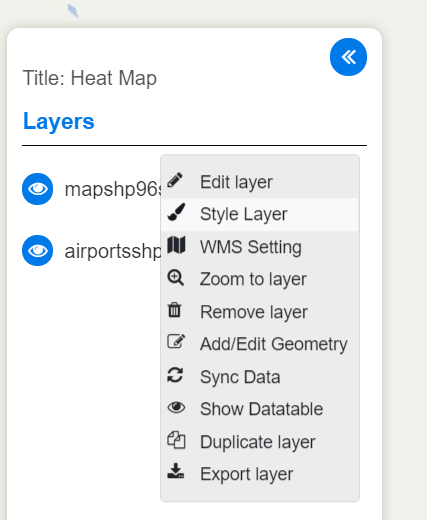Image resolution: width=427 pixels, height=520 pixels.
Task: Click the Sync Data refresh icon
Action: click(x=175, y=375)
